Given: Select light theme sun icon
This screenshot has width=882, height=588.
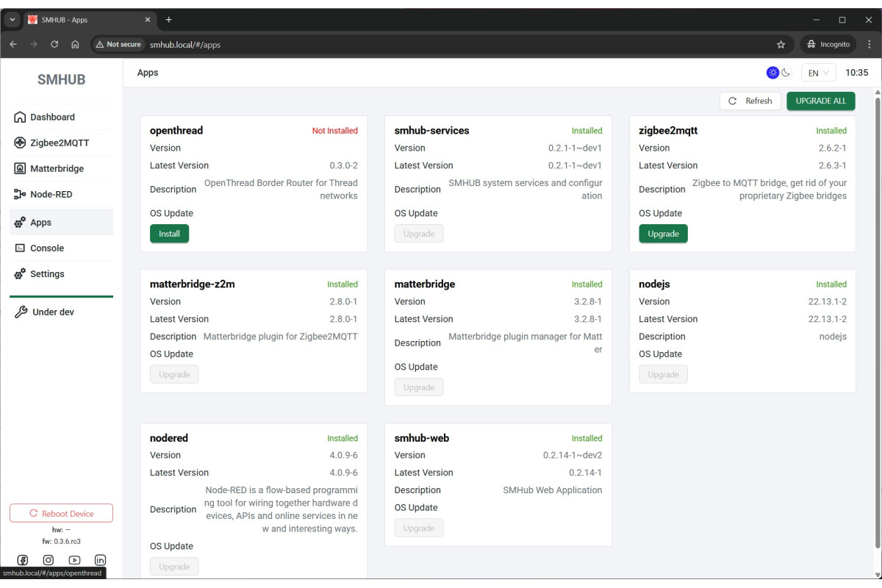Looking at the screenshot, I should click(772, 73).
